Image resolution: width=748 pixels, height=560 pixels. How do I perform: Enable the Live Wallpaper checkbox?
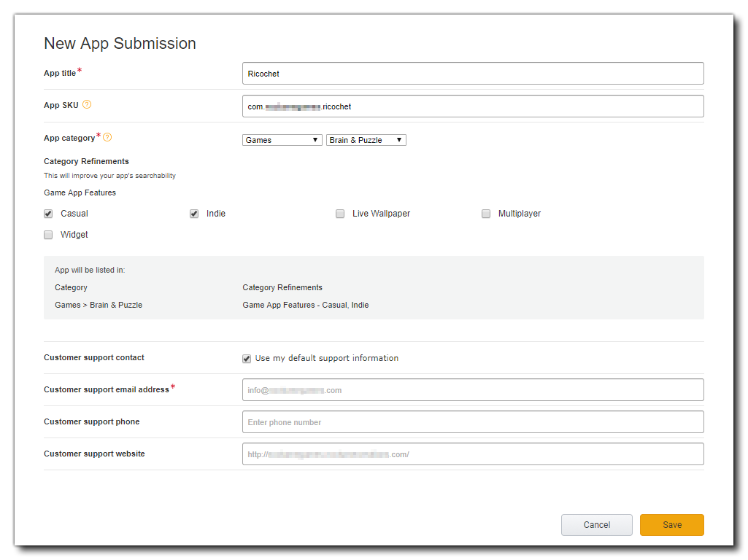[x=340, y=214]
